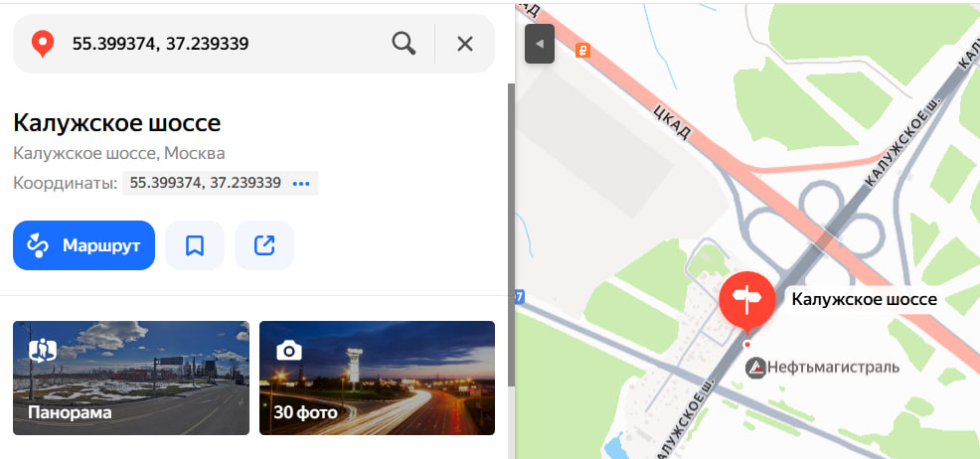Click the camera icon on photo thumbnail
Viewport: 980px width, 459px height.
(x=289, y=351)
